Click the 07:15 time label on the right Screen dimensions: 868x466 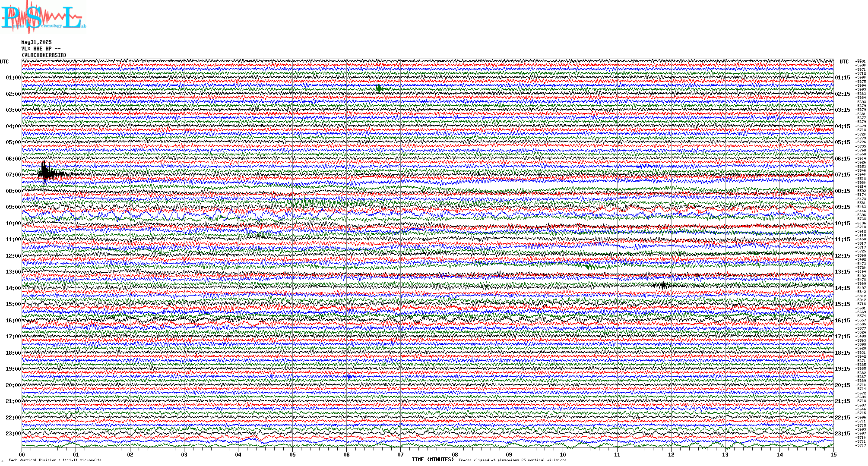(843, 175)
